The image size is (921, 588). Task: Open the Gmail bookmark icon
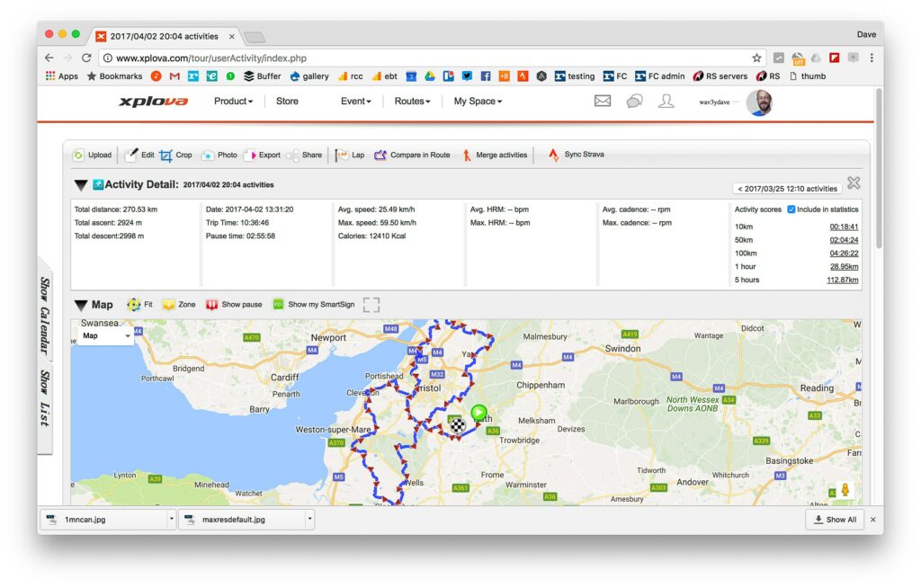pos(174,76)
